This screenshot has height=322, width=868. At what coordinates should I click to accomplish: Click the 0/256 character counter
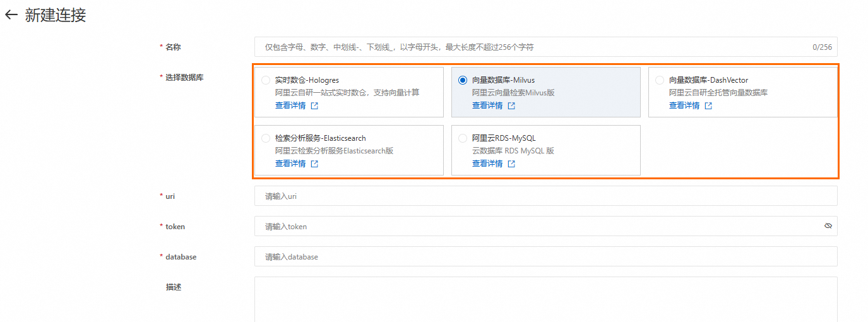point(822,47)
